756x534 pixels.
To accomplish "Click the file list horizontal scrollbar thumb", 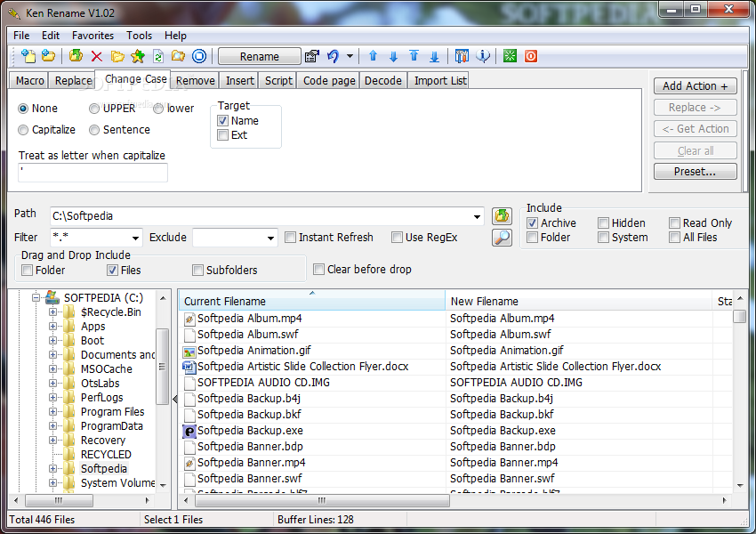I will (x=322, y=501).
